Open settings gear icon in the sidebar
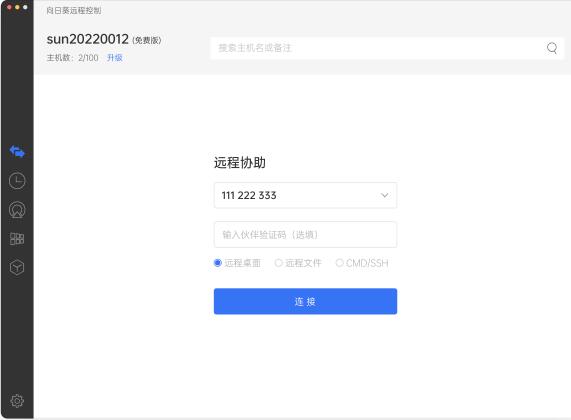Image resolution: width=571 pixels, height=420 pixels. (17, 401)
